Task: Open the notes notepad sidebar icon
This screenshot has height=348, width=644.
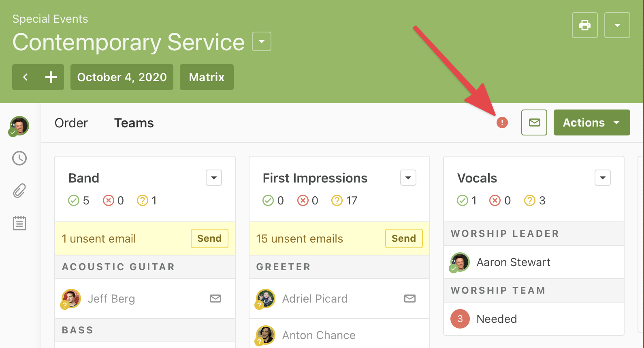Action: pyautogui.click(x=19, y=223)
